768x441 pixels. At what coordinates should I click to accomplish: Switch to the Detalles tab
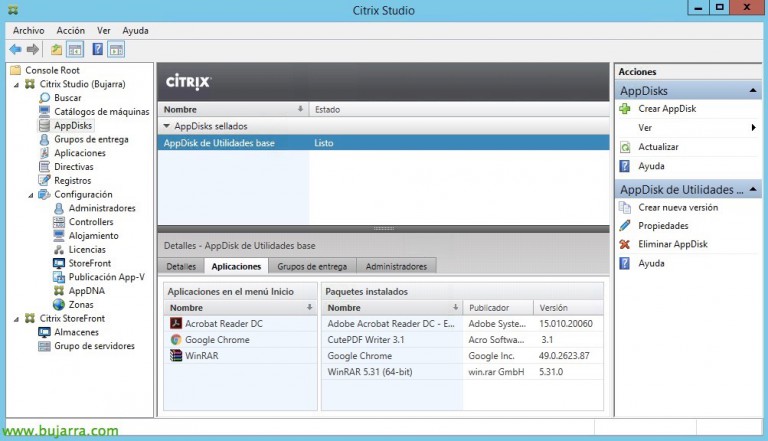pyautogui.click(x=181, y=266)
